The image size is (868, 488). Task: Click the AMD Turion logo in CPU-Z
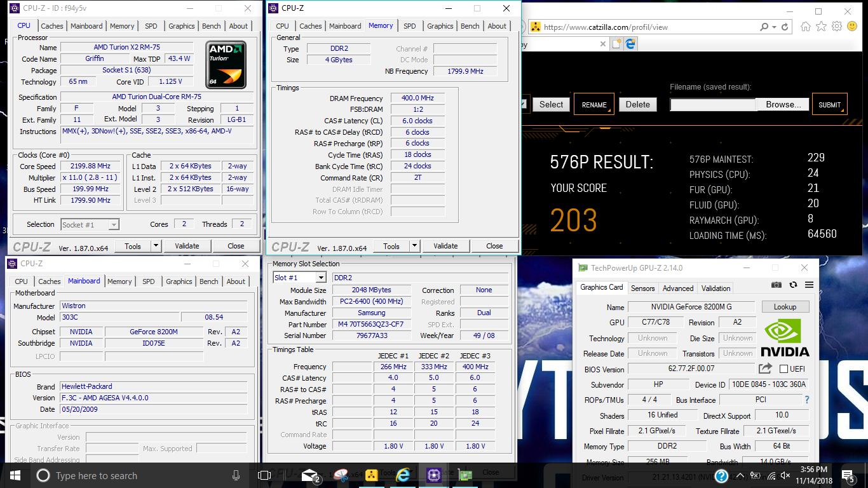coord(226,65)
